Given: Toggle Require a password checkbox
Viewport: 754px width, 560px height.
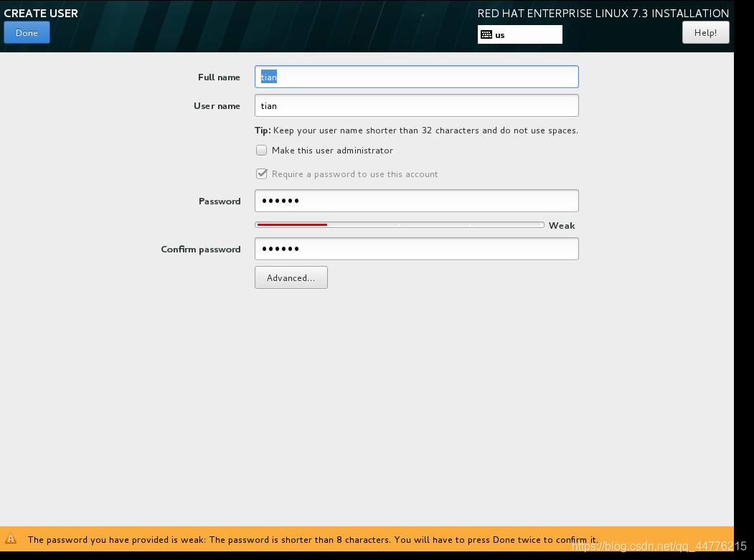Looking at the screenshot, I should [262, 174].
